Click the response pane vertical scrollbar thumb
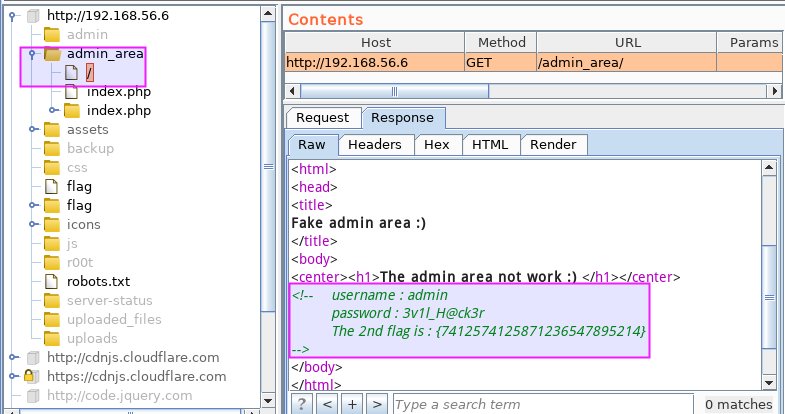This screenshot has width=785, height=414. pos(769,297)
